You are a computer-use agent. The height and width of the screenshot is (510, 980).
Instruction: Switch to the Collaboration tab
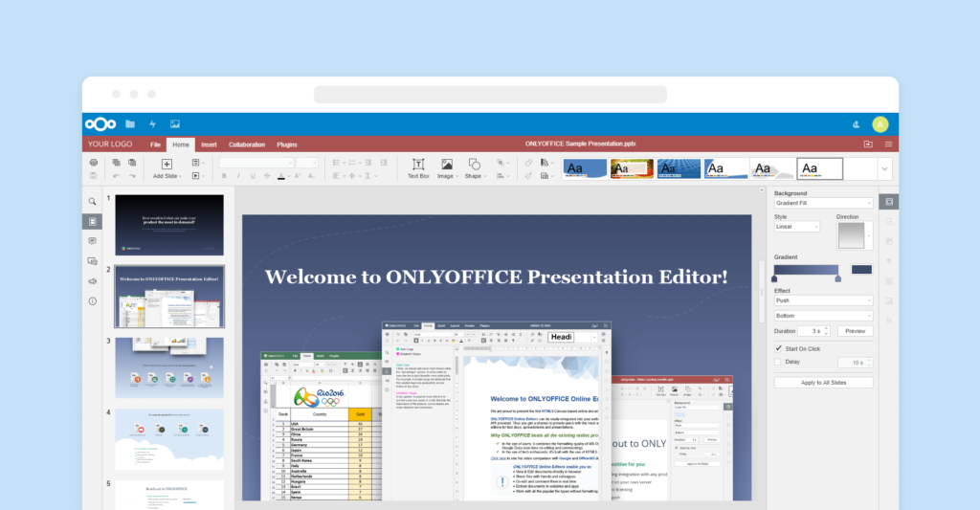point(247,144)
